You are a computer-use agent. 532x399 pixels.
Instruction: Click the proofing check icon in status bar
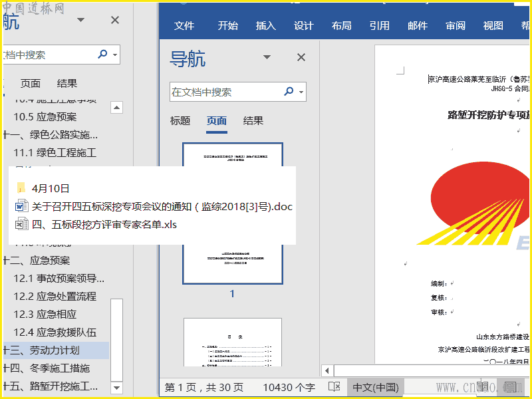tap(334, 387)
